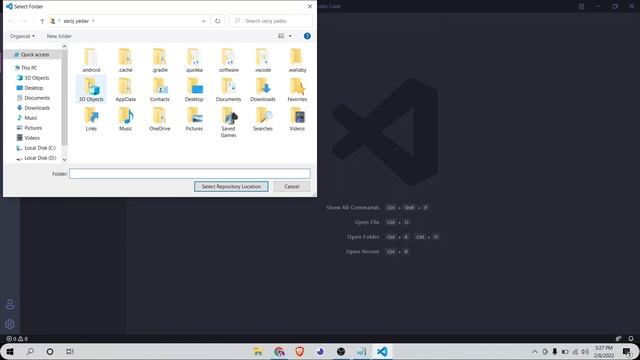Click the Search saroj yadav box
The width and height of the screenshot is (640, 360).
coord(271,21)
